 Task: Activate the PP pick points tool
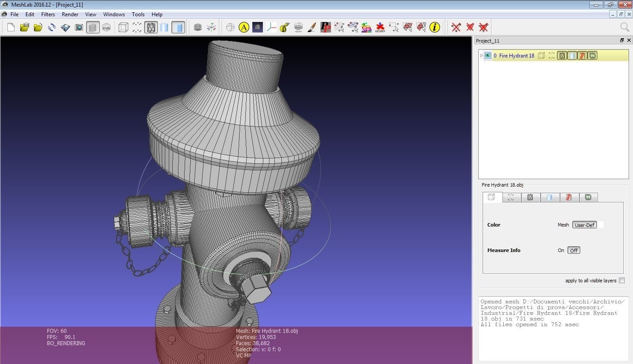pyautogui.click(x=325, y=27)
